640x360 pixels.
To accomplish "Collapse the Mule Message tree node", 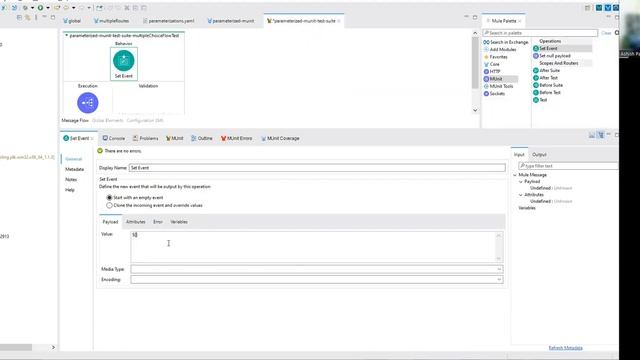I will click(515, 175).
